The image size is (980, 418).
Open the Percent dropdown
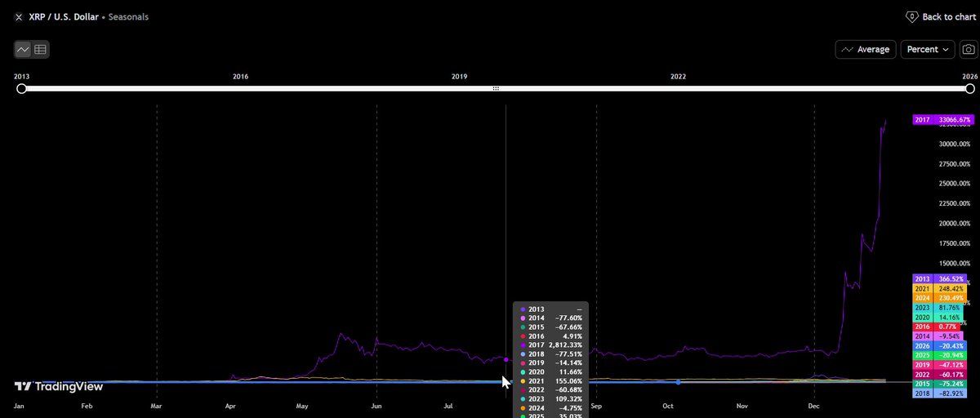point(928,50)
